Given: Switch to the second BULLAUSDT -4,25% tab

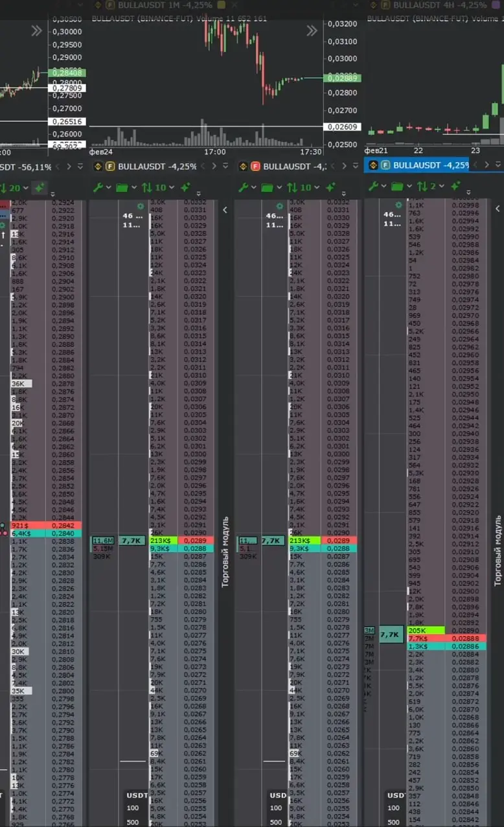Looking at the screenshot, I should tap(157, 166).
